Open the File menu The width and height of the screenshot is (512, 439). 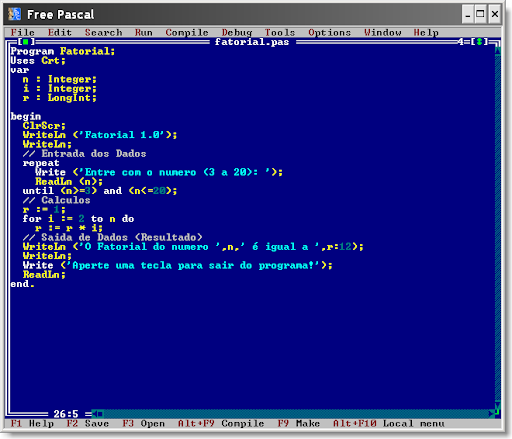(x=23, y=32)
